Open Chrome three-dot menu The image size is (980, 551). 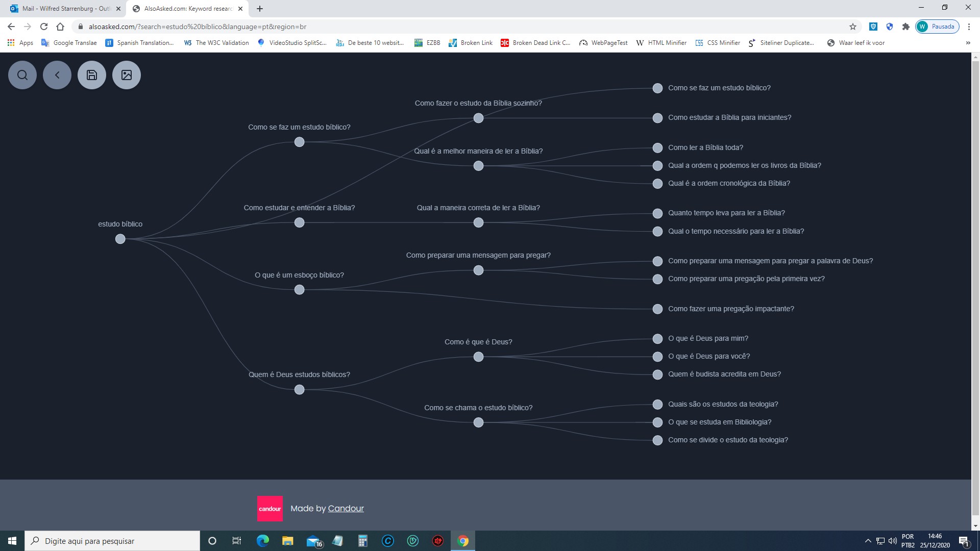click(x=969, y=27)
